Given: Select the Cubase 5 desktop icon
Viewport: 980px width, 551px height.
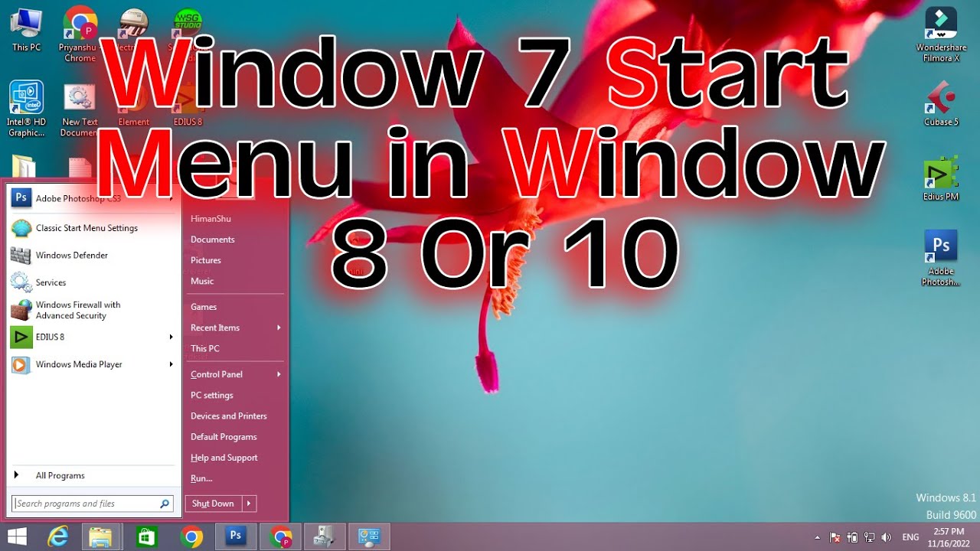Looking at the screenshot, I should coord(941,105).
